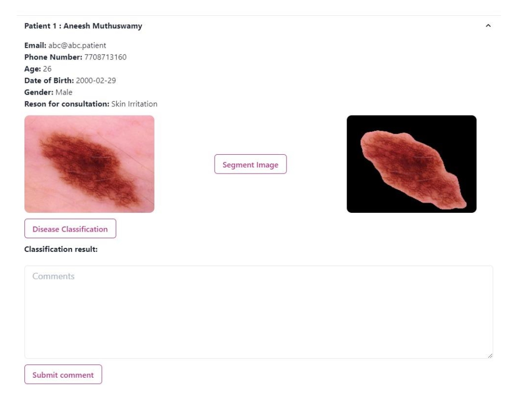
Task: Run Disease Classification on the lesion
Action: coord(70,229)
